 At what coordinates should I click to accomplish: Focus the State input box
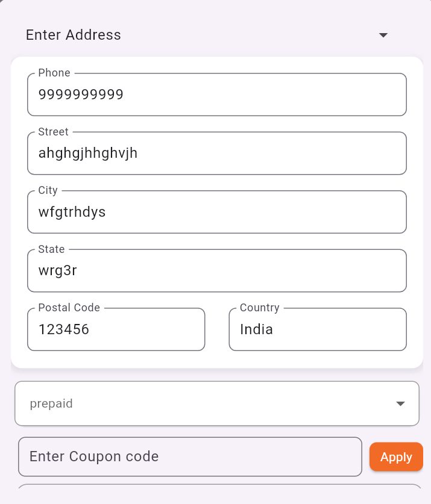217,270
